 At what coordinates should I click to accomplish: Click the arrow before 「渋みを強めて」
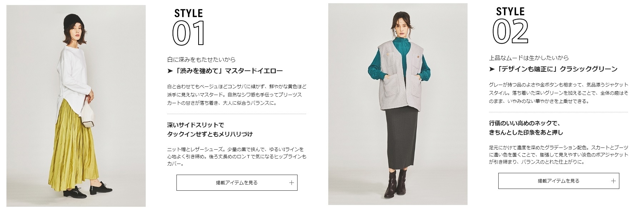pos(170,71)
